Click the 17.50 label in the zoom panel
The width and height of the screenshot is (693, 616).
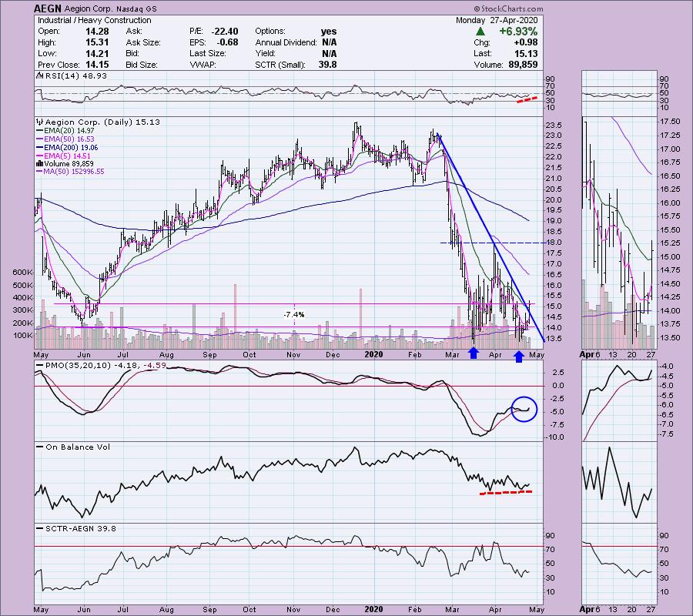click(x=671, y=122)
